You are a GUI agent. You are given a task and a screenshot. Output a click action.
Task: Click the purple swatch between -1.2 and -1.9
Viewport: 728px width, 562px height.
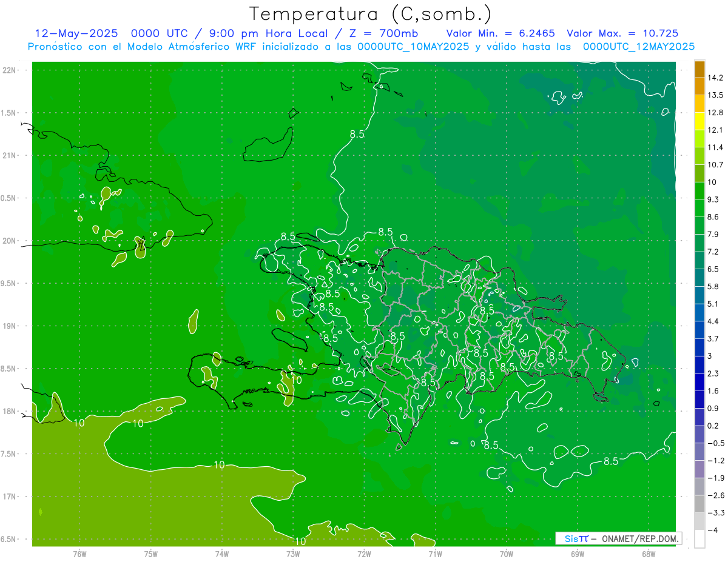[699, 469]
